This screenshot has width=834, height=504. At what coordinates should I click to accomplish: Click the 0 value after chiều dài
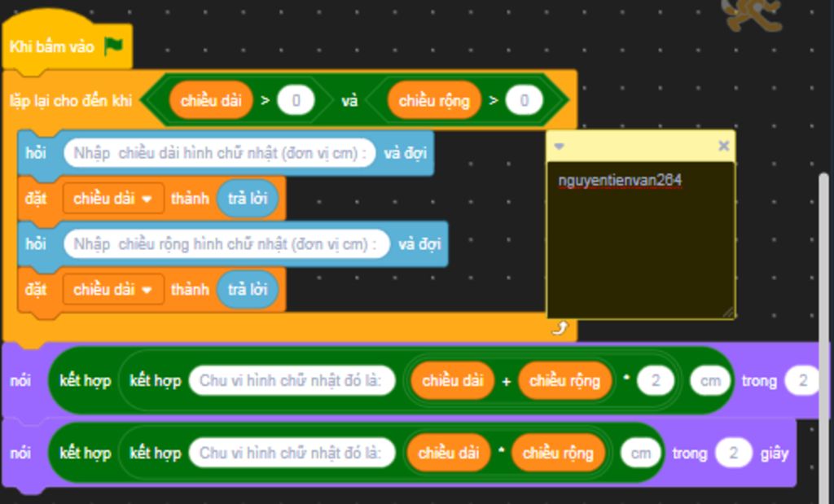296,100
